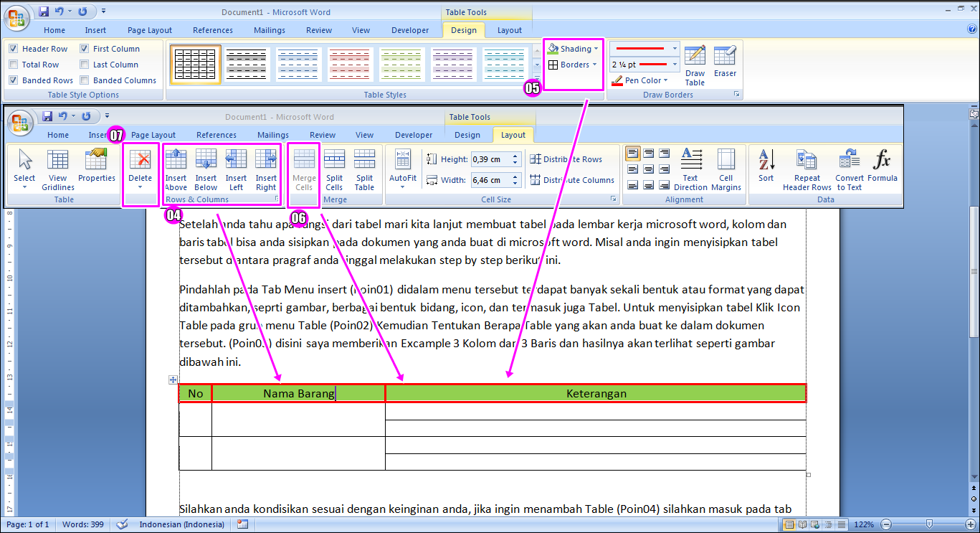Click the Merge Cells icon
The height and width of the screenshot is (533, 980).
tap(304, 170)
